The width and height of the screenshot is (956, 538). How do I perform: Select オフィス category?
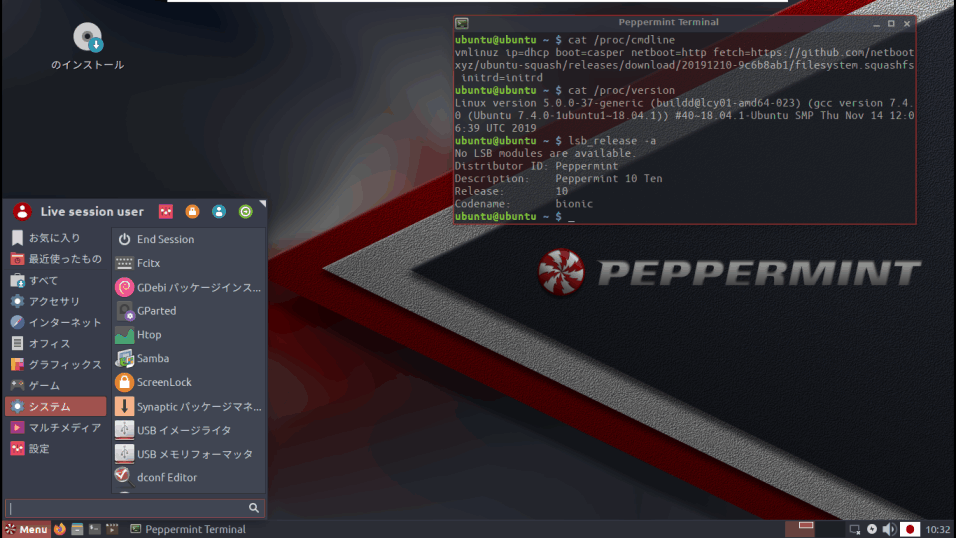click(x=55, y=343)
